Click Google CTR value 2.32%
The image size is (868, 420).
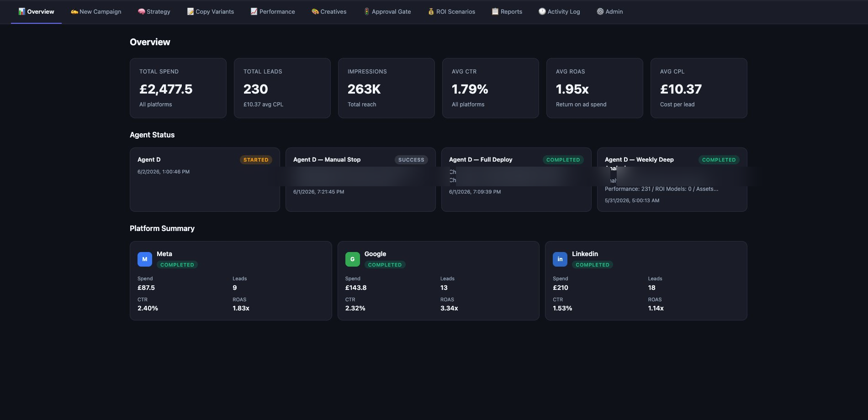coord(355,308)
